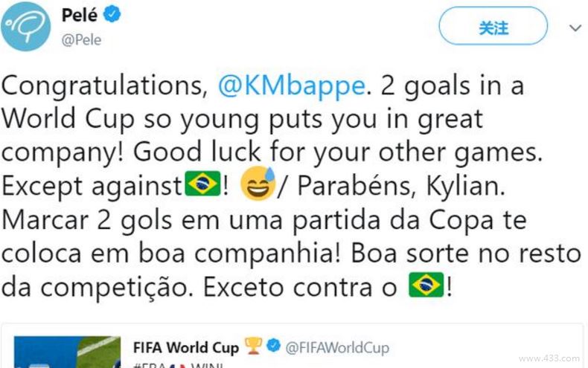Click FIFA World Cup's verified badge

tap(273, 347)
